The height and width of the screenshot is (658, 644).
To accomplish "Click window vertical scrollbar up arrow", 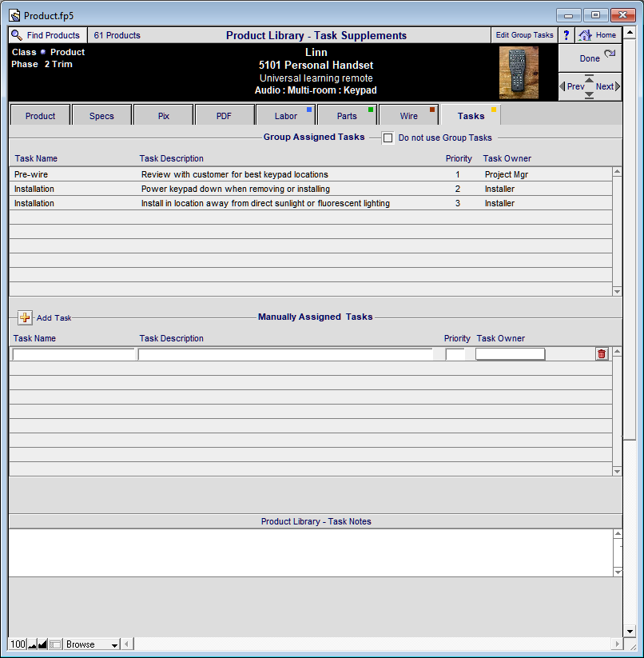I will pyautogui.click(x=630, y=32).
